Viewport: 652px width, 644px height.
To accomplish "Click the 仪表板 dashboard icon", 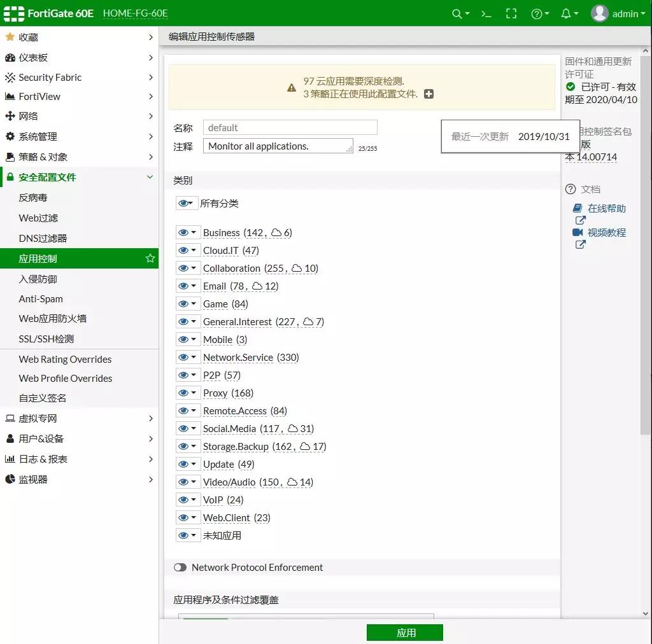I will (x=10, y=57).
